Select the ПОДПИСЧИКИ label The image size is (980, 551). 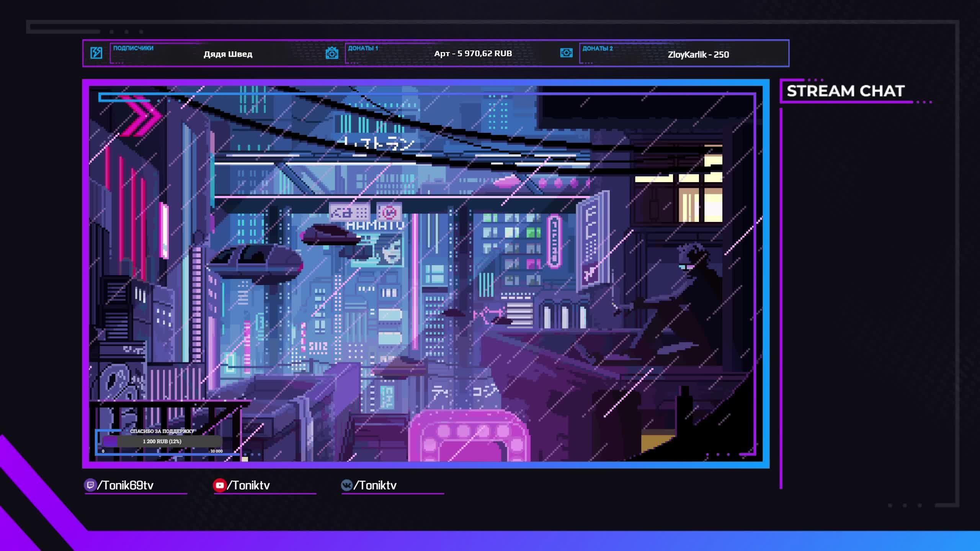[133, 48]
